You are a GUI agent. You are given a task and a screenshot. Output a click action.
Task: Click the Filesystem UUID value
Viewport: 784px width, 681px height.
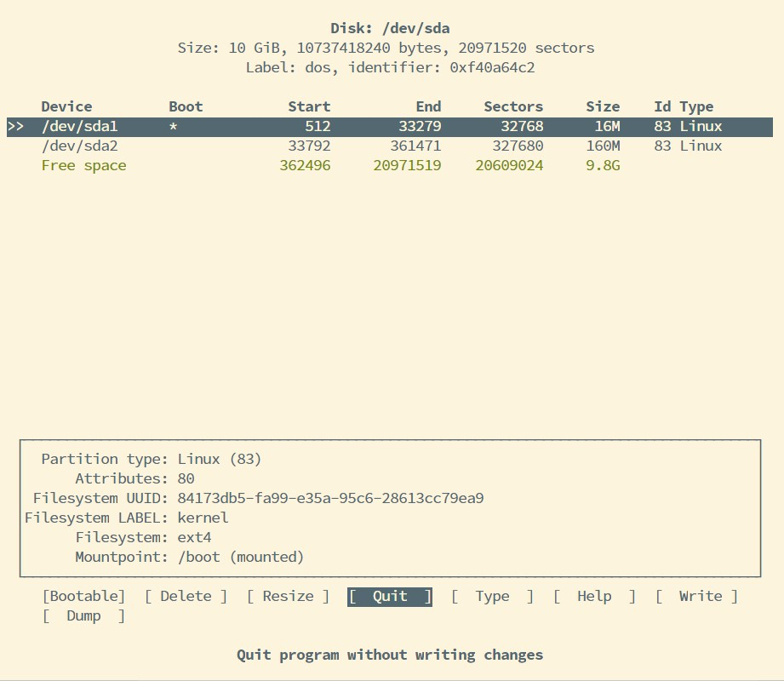[x=330, y=499]
